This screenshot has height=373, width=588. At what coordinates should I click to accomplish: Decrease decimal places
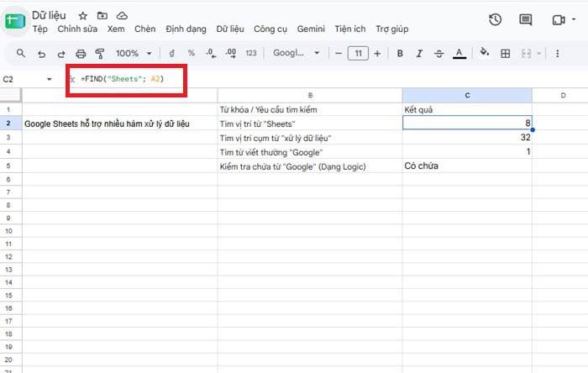coord(211,53)
